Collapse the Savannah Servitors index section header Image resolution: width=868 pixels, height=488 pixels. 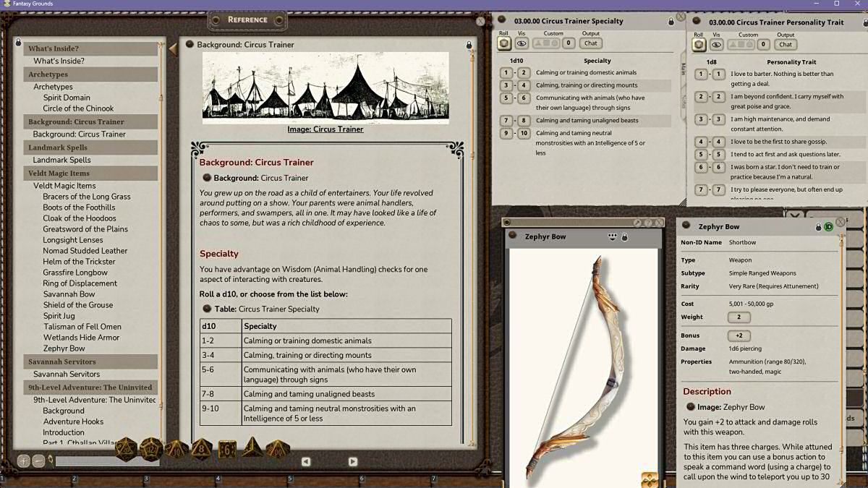(91, 361)
